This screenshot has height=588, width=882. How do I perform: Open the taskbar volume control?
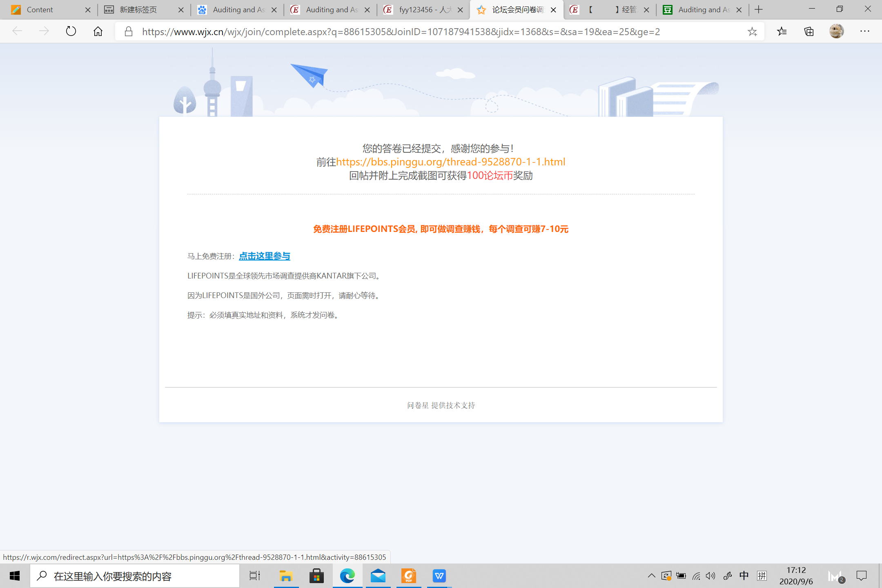(x=711, y=576)
